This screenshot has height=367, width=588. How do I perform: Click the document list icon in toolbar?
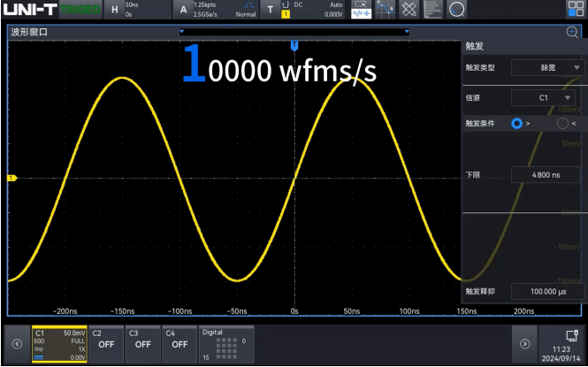tap(432, 10)
